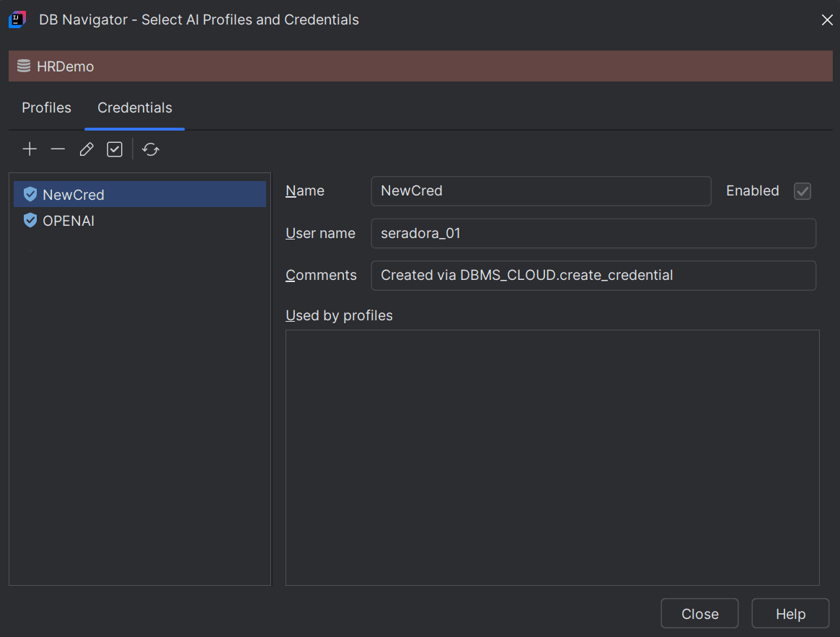The height and width of the screenshot is (637, 840).
Task: Click the Used by profiles list area
Action: [x=552, y=457]
